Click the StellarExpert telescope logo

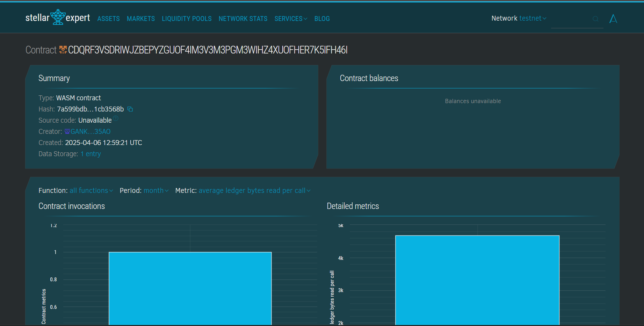coord(58,17)
